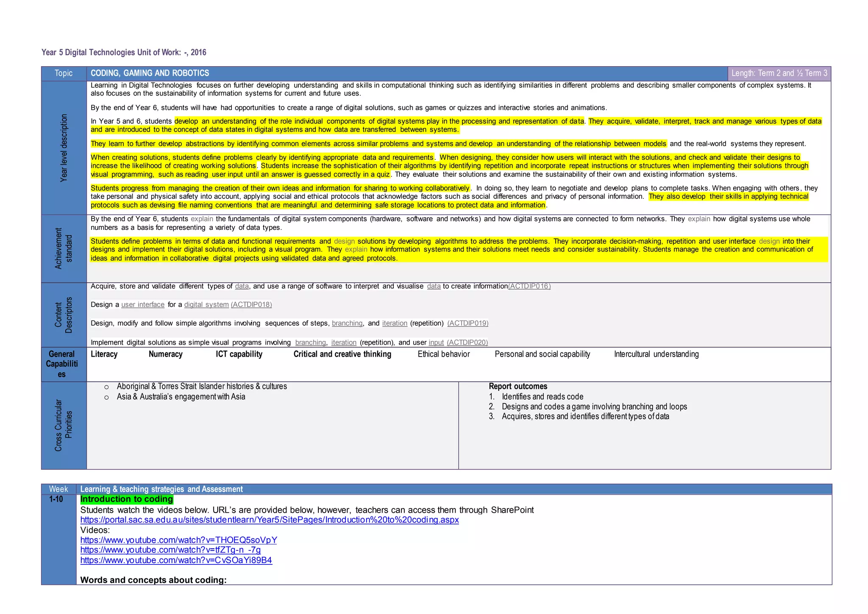Click the ACTDIP016 content descriptor code
Viewport: 868px width, 614px height.
[x=529, y=286]
